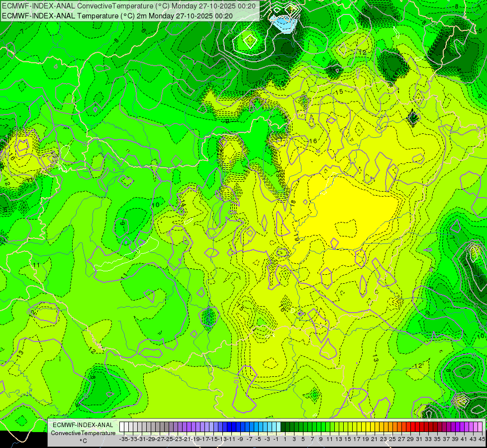
Task: Select the pale cyan swatch above -1
Action: (278, 427)
